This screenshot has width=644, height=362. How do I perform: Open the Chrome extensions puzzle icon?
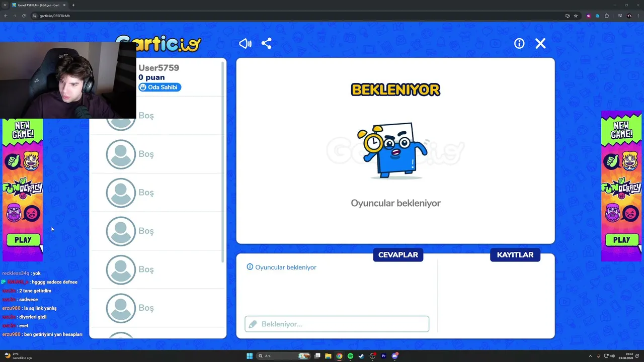(607, 16)
